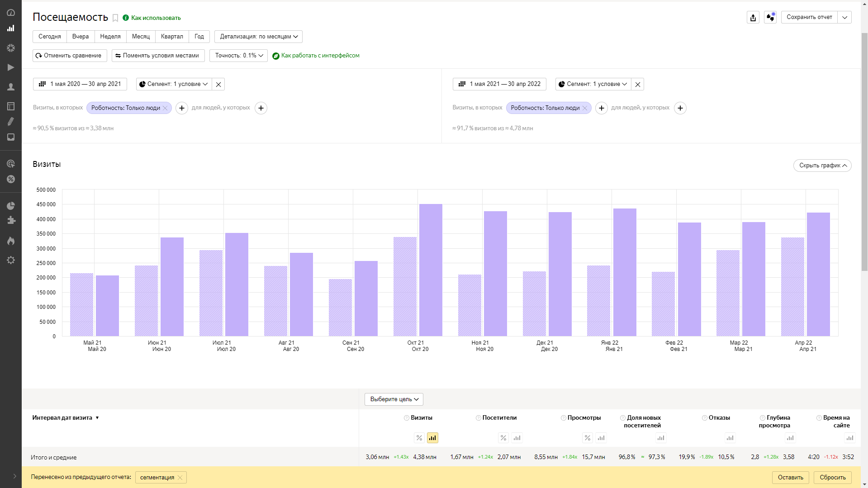Open the dashboard gauge icon in sidebar
This screenshot has width=868, height=488.
[11, 13]
